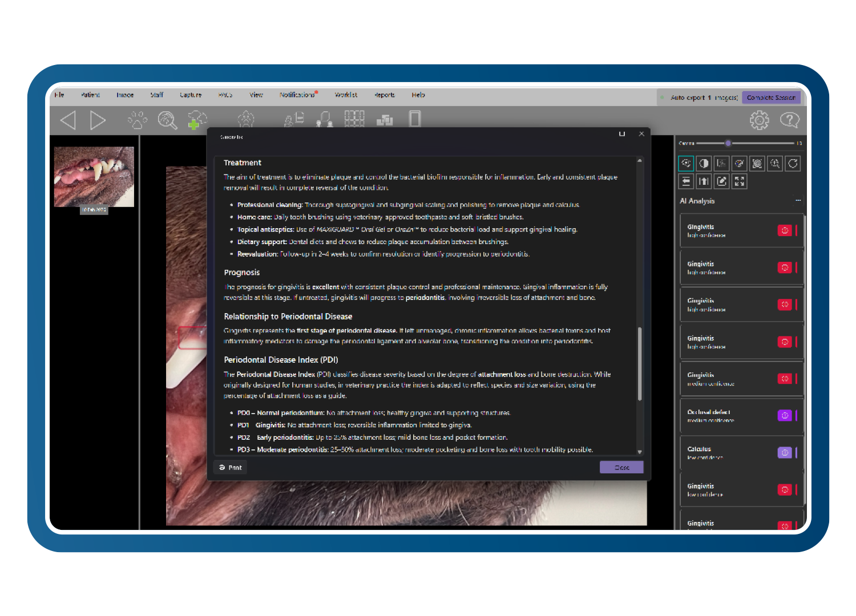Click the rotate/reset image tool icon
This screenshot has width=856, height=616.
coord(793,164)
